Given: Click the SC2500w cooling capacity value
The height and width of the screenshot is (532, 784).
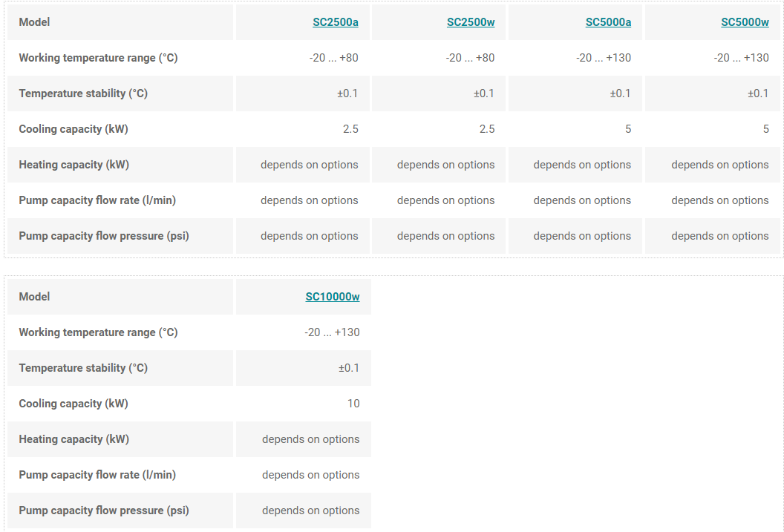Looking at the screenshot, I should (x=486, y=129).
